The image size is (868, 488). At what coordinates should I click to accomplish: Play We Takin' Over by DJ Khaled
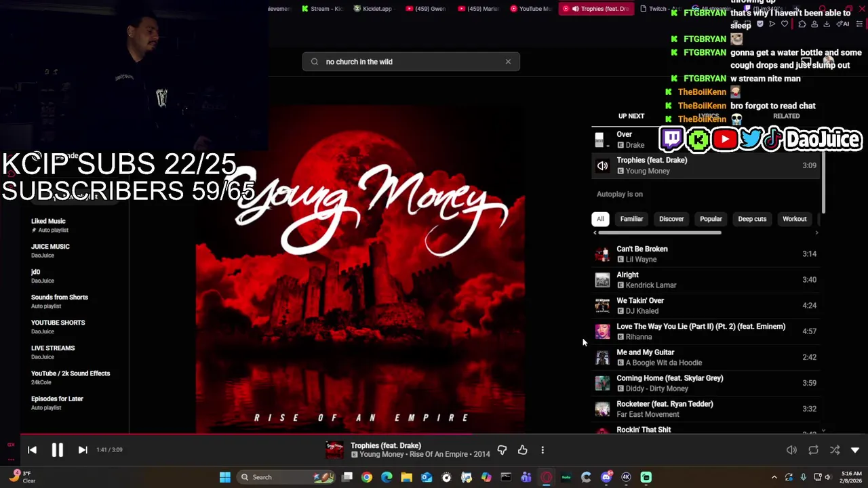705,306
